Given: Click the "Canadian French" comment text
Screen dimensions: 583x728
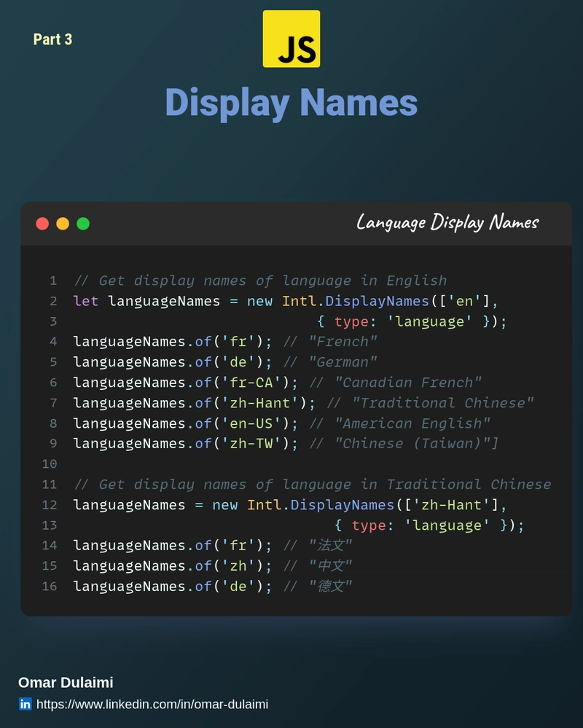Looking at the screenshot, I should (x=408, y=383).
